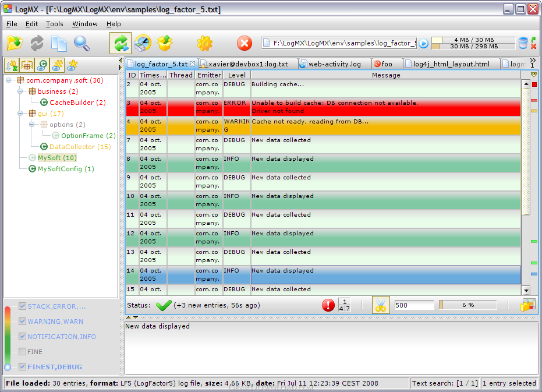This screenshot has width=542, height=392.
Task: Collapse the business package node
Action: tap(20, 91)
